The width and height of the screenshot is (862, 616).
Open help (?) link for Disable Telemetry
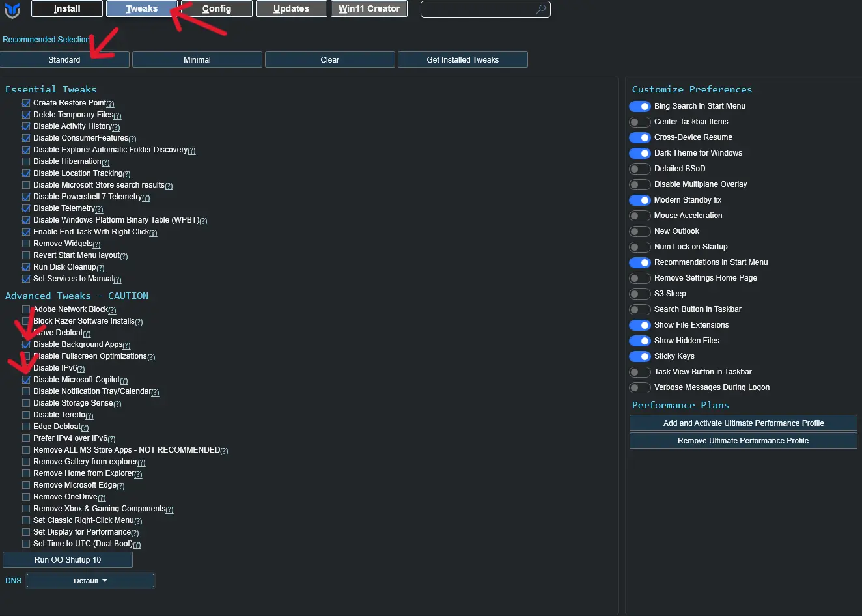pos(99,210)
